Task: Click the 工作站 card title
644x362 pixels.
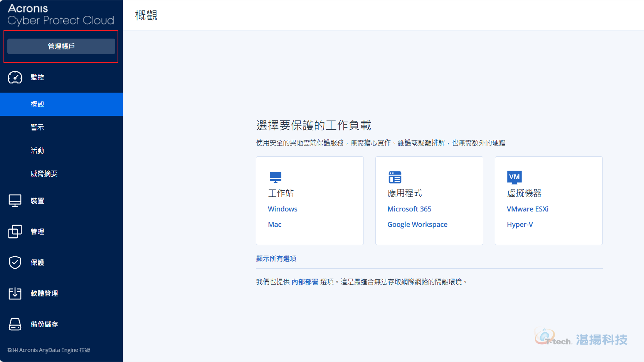Action: coord(281,193)
